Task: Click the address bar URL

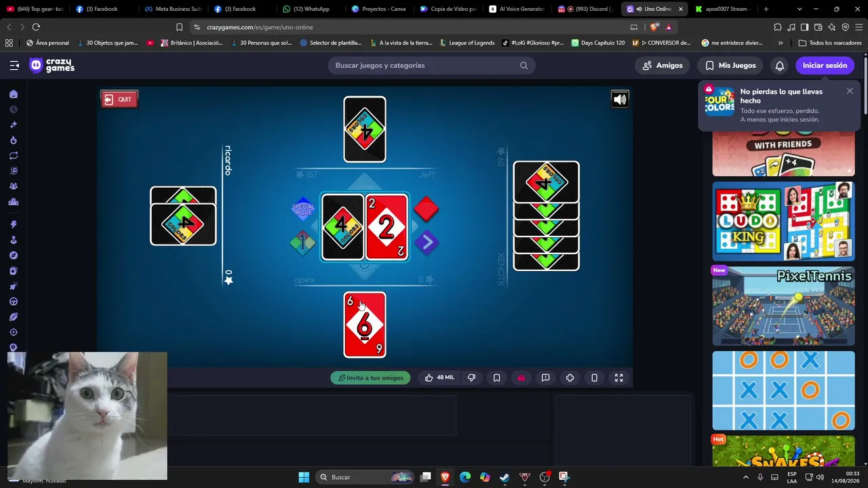Action: [x=260, y=27]
